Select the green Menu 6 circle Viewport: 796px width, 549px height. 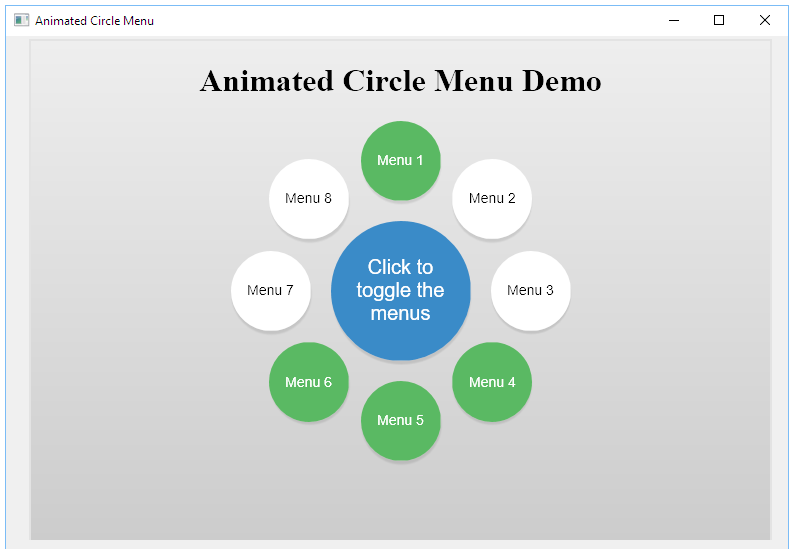308,382
